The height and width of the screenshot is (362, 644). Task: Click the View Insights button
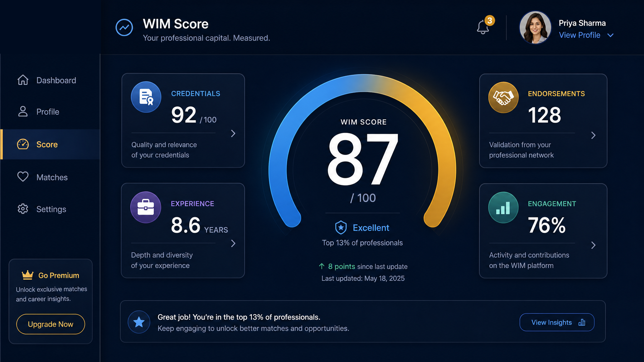[x=557, y=322]
